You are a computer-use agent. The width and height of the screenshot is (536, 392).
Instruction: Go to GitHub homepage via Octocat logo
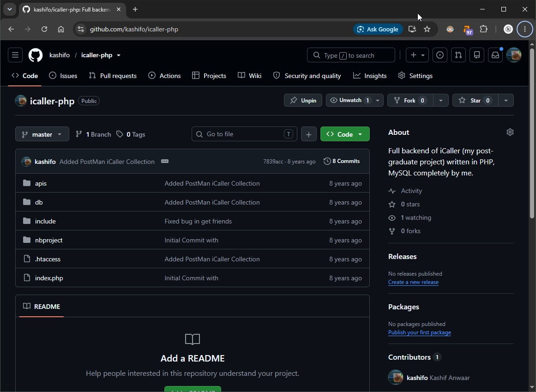(36, 55)
